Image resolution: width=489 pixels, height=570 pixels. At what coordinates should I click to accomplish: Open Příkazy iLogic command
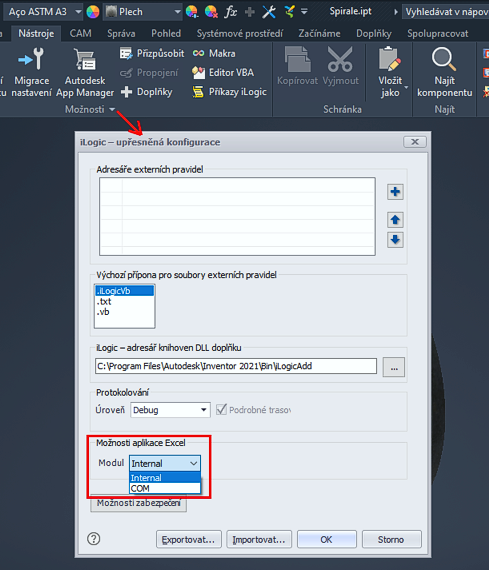tap(230, 92)
